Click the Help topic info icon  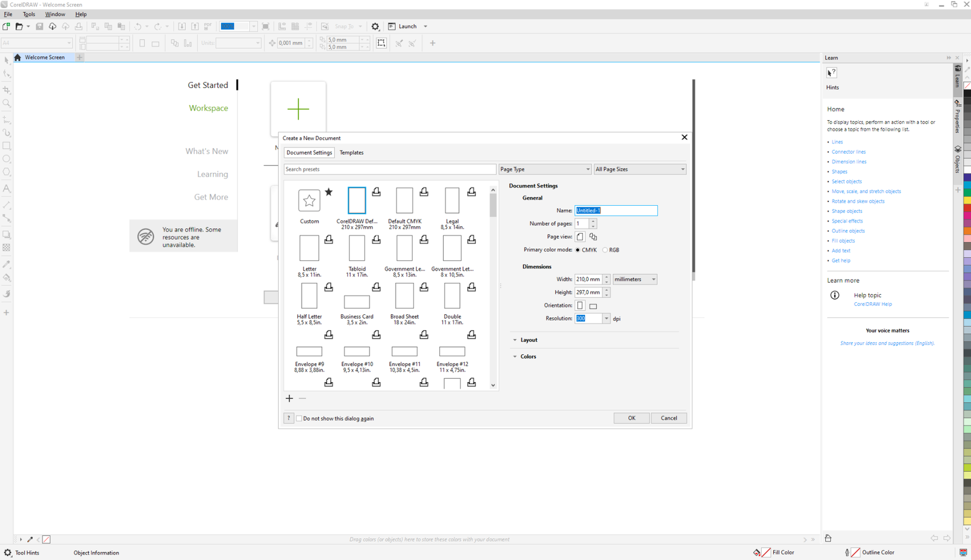[835, 295]
